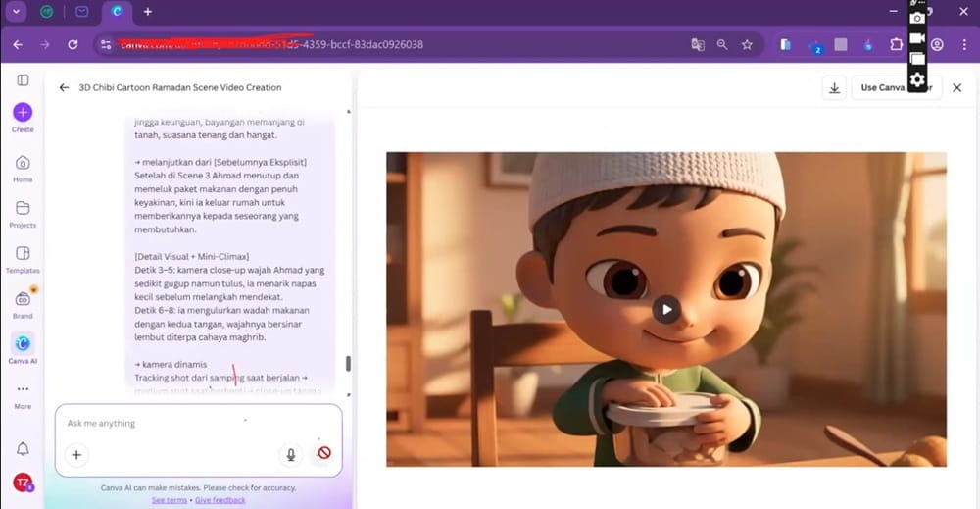Viewport: 980px width, 509px height.
Task: Open the browser three-dot menu
Action: click(x=964, y=44)
